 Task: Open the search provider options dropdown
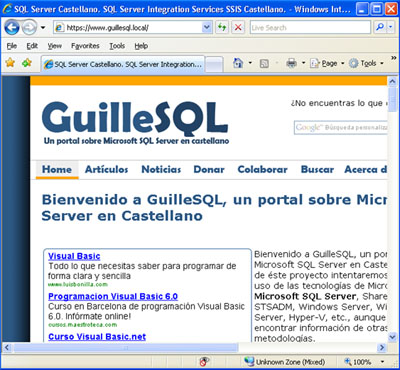click(391, 28)
